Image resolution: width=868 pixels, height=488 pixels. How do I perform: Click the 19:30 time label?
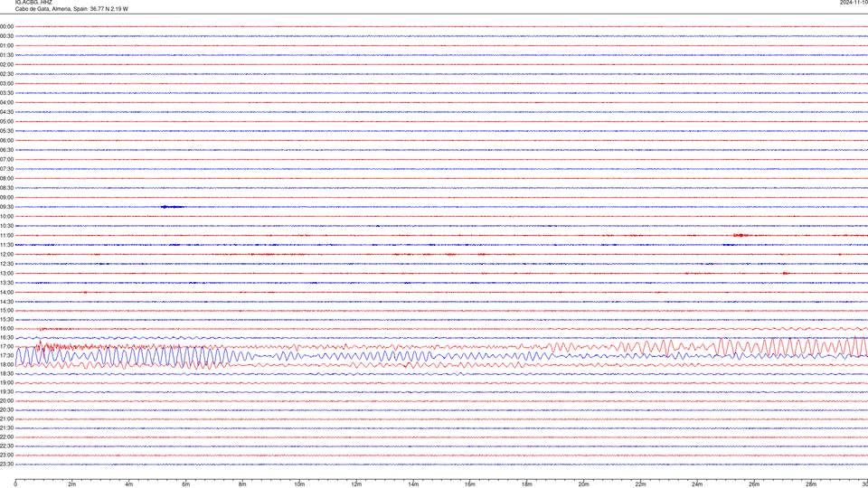[6, 391]
